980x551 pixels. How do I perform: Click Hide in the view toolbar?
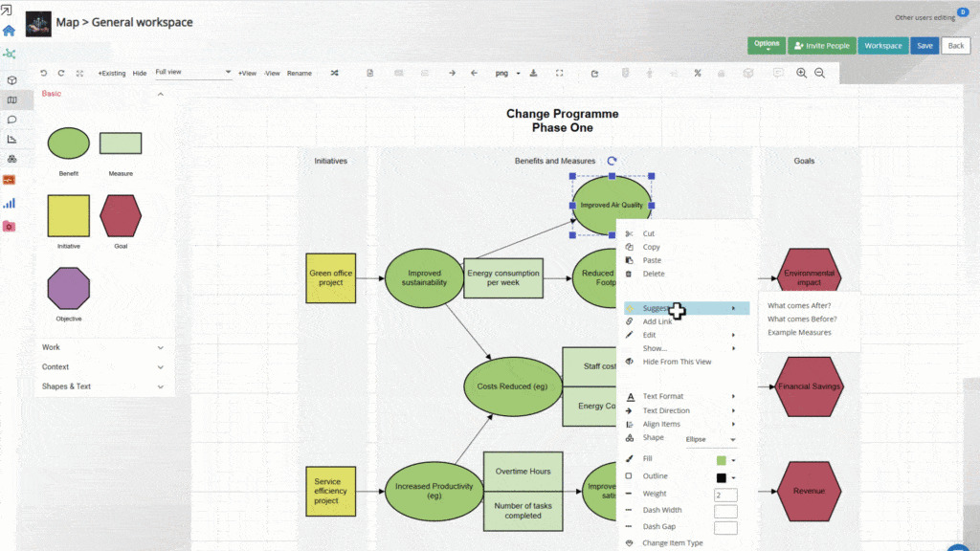tap(140, 73)
